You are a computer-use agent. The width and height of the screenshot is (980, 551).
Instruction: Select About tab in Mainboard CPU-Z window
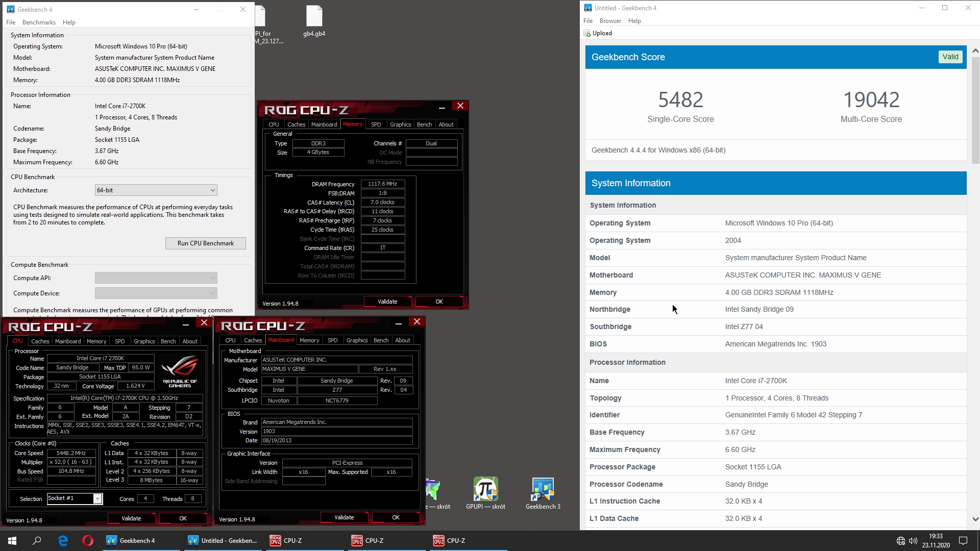tap(403, 340)
